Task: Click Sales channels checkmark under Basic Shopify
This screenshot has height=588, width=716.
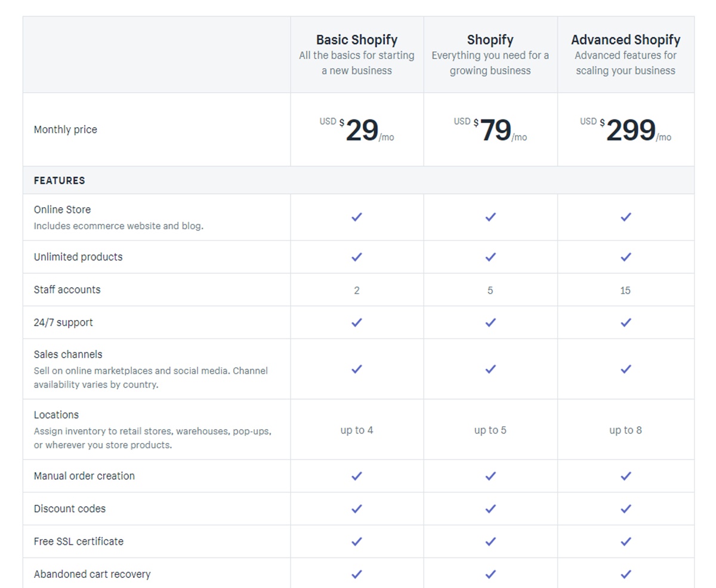Action: click(x=357, y=370)
